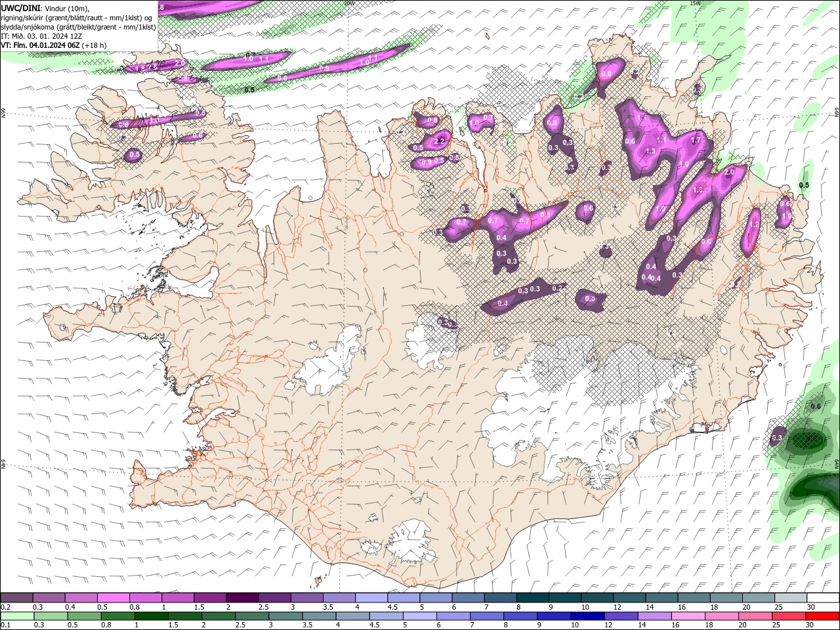Screen dimensions: 840x630
Task: Click the '(+18 h)' forecast offset text
Action: [94, 45]
